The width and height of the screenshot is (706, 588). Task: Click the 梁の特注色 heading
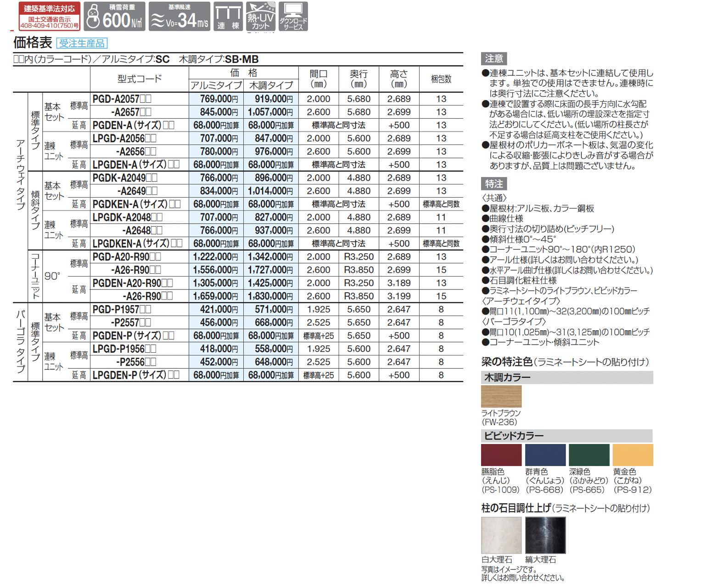pos(506,362)
